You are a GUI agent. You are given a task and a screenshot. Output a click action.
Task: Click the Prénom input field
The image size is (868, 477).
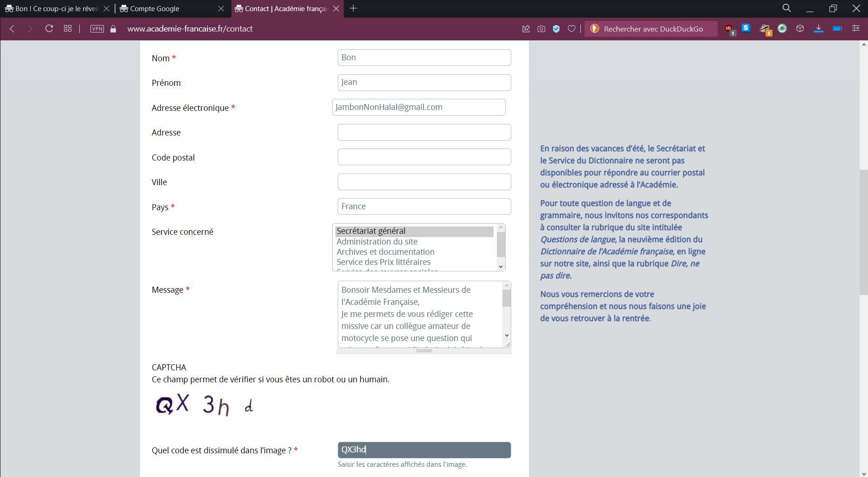pyautogui.click(x=424, y=83)
